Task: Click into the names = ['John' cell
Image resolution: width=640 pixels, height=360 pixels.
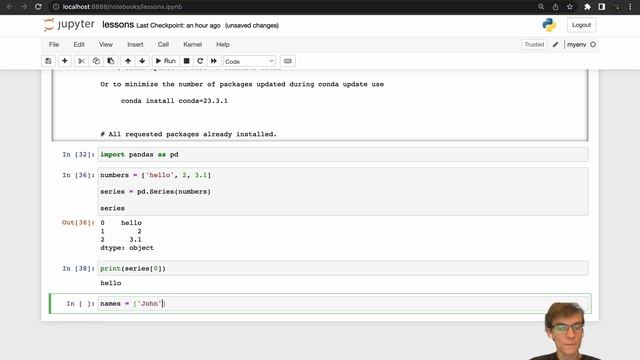Action: tap(343, 304)
